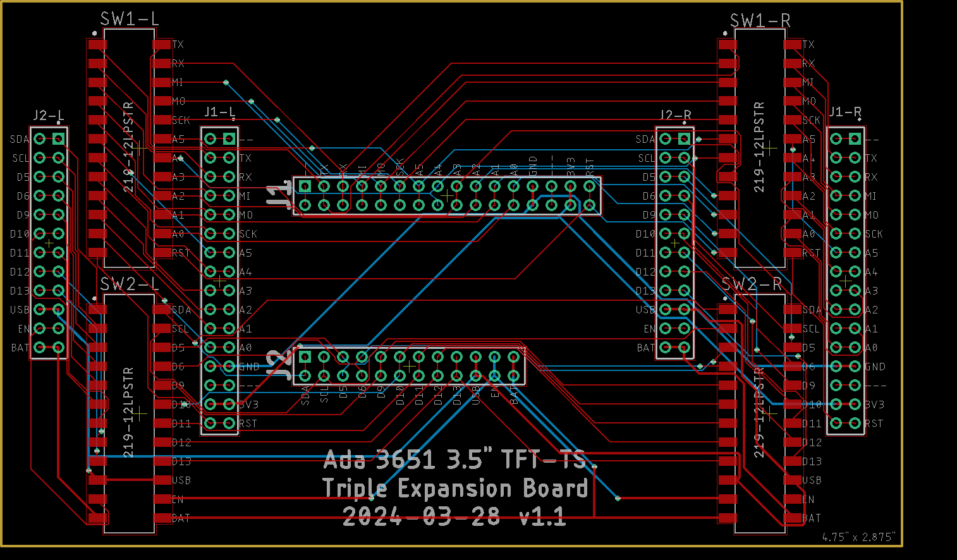Select the square pin-1 pad of J1-L

pyautogui.click(x=229, y=139)
